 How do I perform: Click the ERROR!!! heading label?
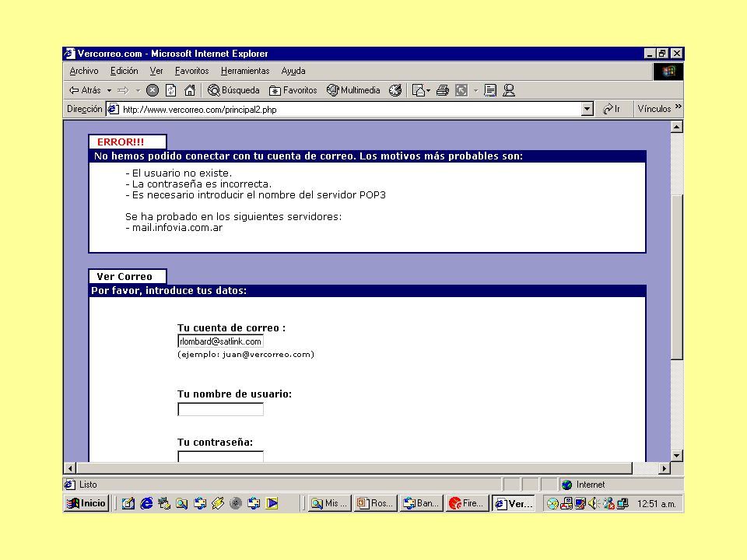pyautogui.click(x=121, y=142)
